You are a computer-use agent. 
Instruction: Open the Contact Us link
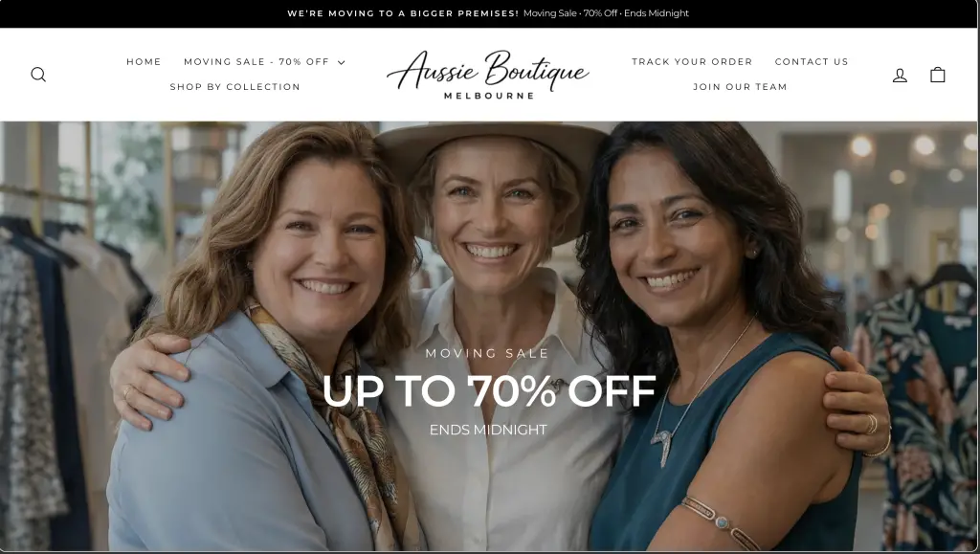[812, 62]
